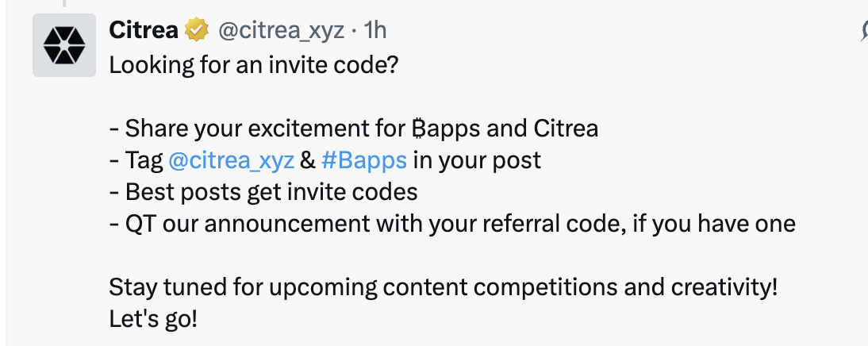Screen dimensions: 868x346
Task: Click the words 'in your post'
Action: point(477,161)
